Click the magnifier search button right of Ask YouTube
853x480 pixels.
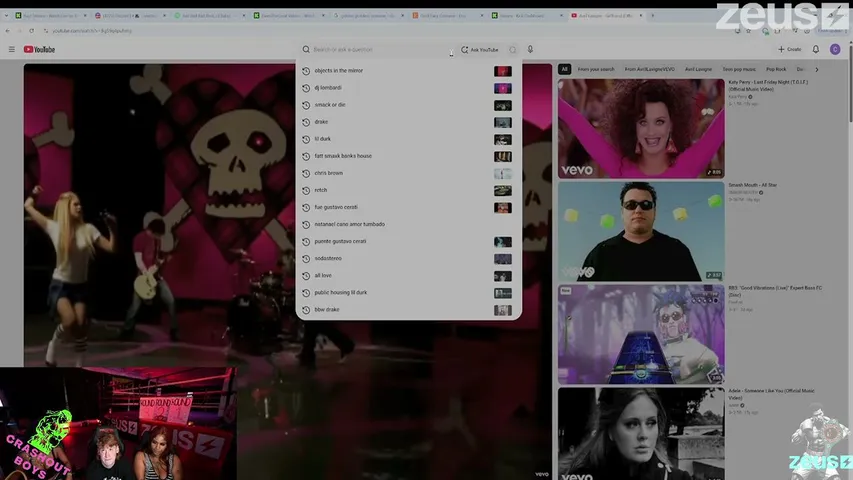click(512, 50)
